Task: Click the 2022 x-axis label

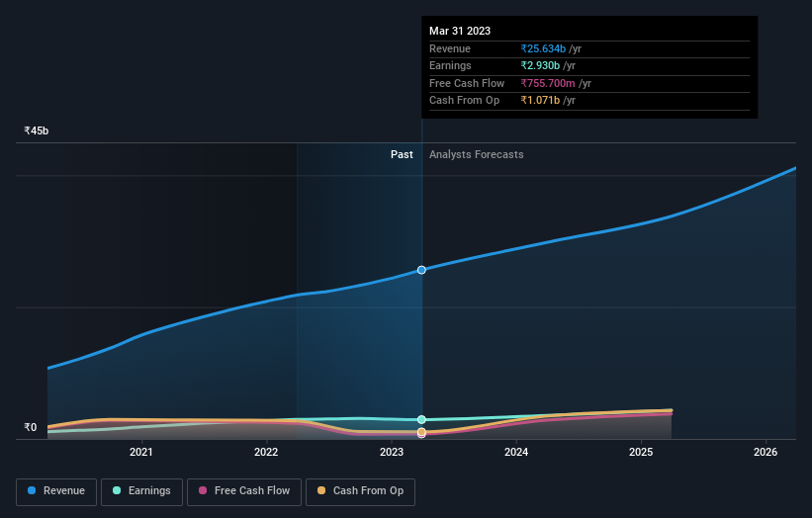Action: [x=266, y=453]
